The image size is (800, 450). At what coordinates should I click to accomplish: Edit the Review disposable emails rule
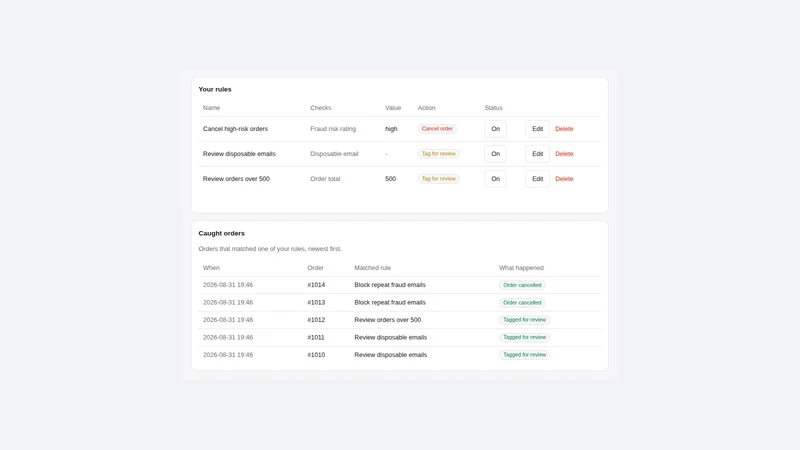coord(538,154)
